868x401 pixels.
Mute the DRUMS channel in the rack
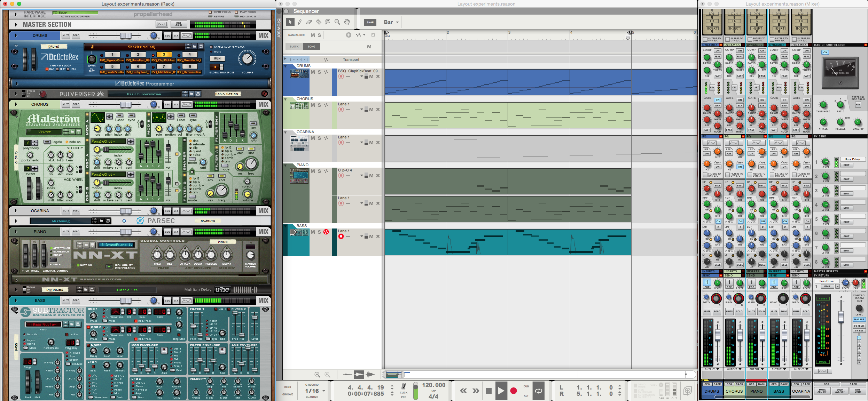coord(65,35)
